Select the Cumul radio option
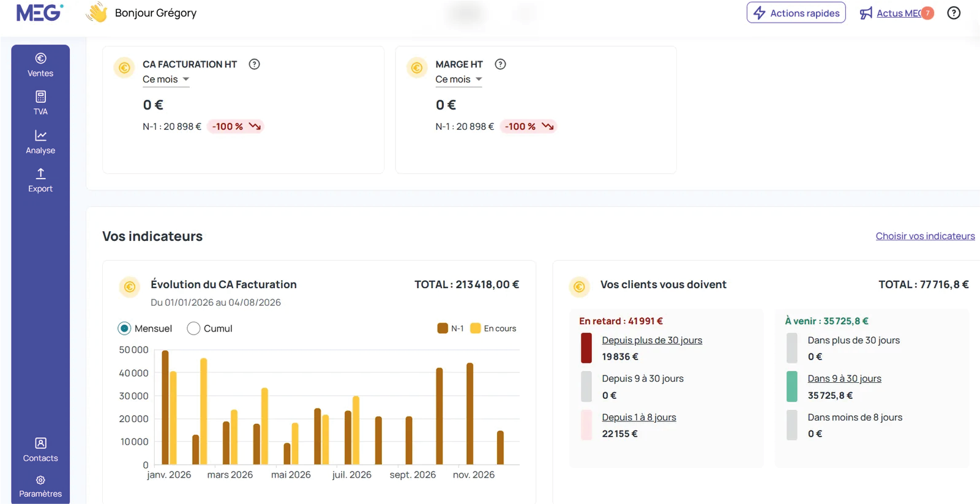 tap(193, 328)
